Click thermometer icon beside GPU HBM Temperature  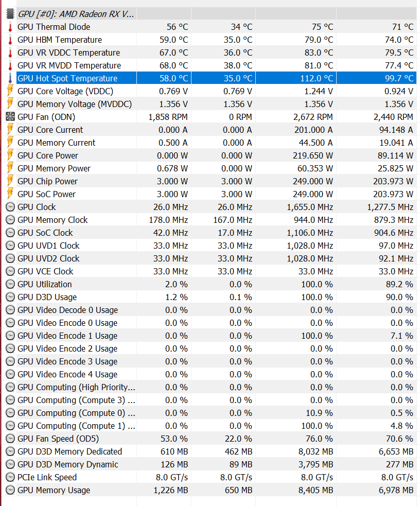tap(10, 40)
